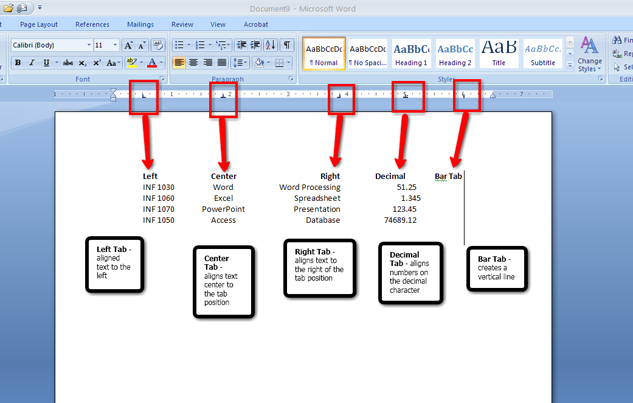The image size is (633, 403).
Task: Open the References tab
Action: pos(92,24)
